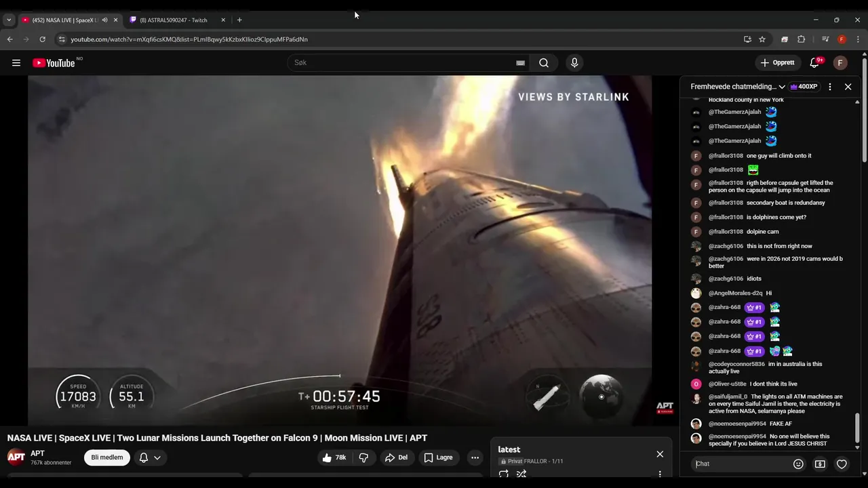This screenshot has height=488, width=868.
Task: Open Super Chat dollar icon
Action: click(x=820, y=464)
